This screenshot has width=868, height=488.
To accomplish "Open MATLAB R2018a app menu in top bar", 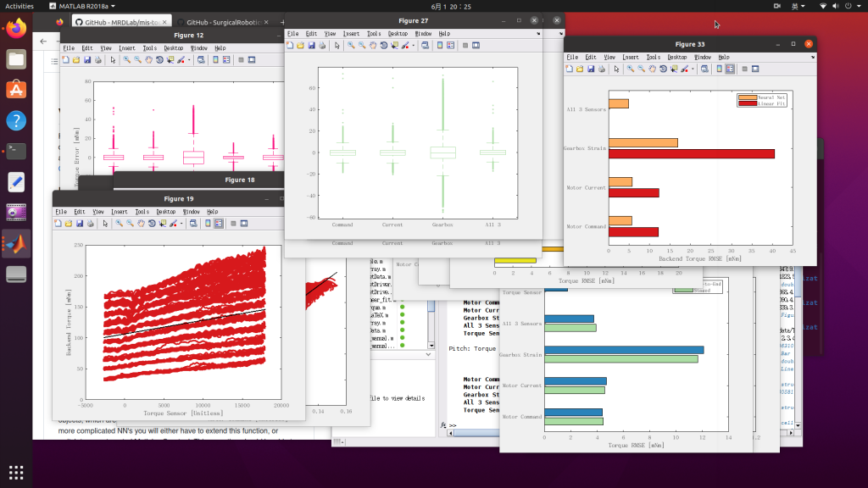I will coord(82,6).
